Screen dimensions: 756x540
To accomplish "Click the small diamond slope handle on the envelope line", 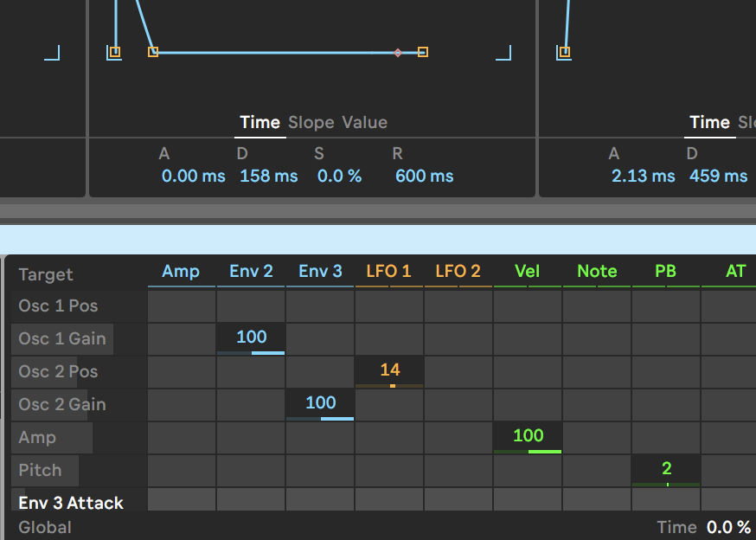I will tap(398, 53).
